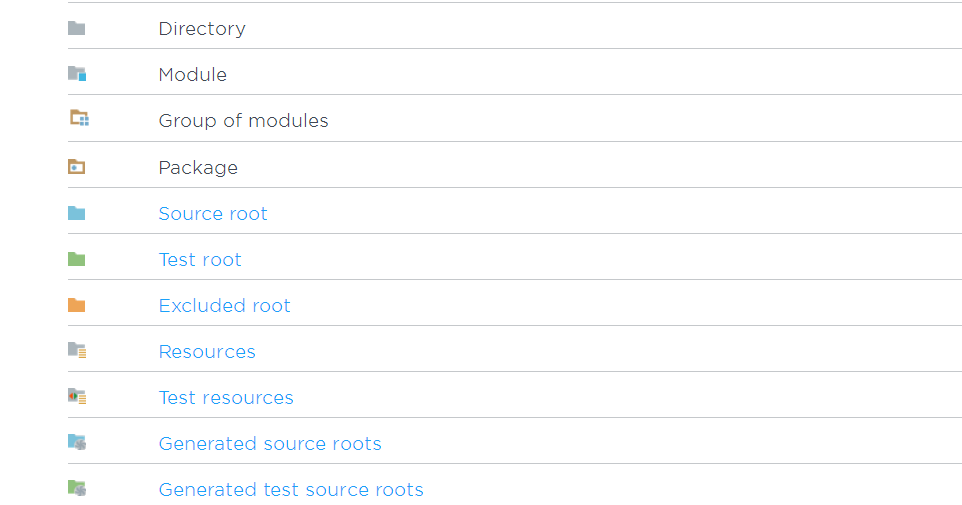Click the Test resources folder icon
This screenshot has width=962, height=505.
pos(77,396)
